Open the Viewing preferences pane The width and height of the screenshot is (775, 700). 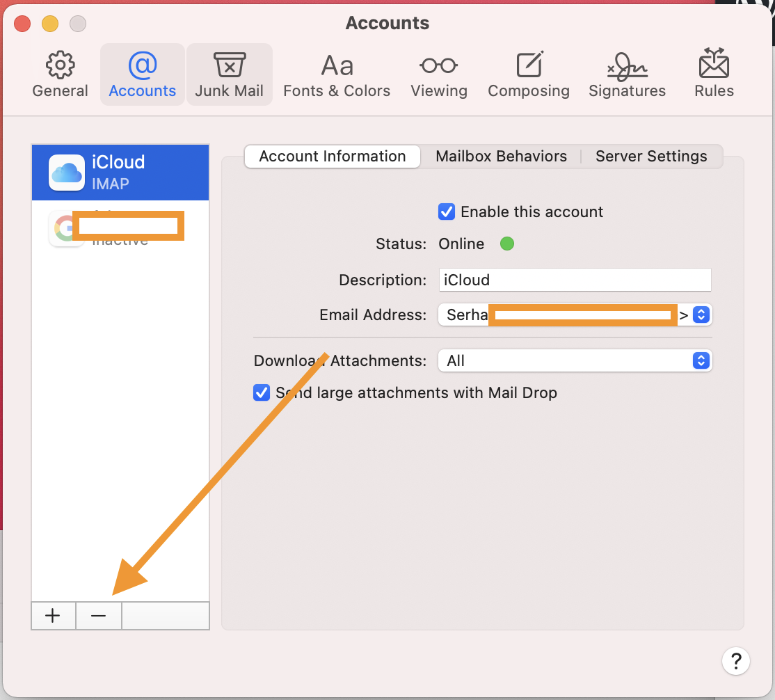coord(439,74)
